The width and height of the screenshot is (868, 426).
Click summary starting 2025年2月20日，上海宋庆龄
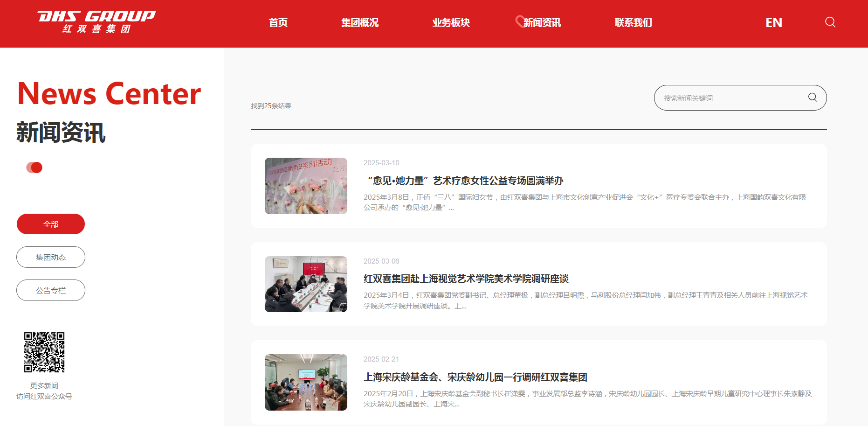click(x=588, y=399)
